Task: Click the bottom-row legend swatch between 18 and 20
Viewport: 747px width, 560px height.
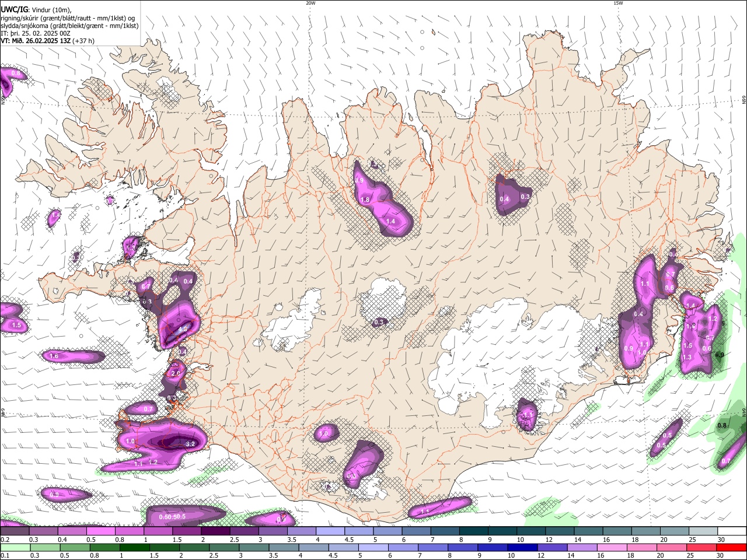Action: [641, 547]
